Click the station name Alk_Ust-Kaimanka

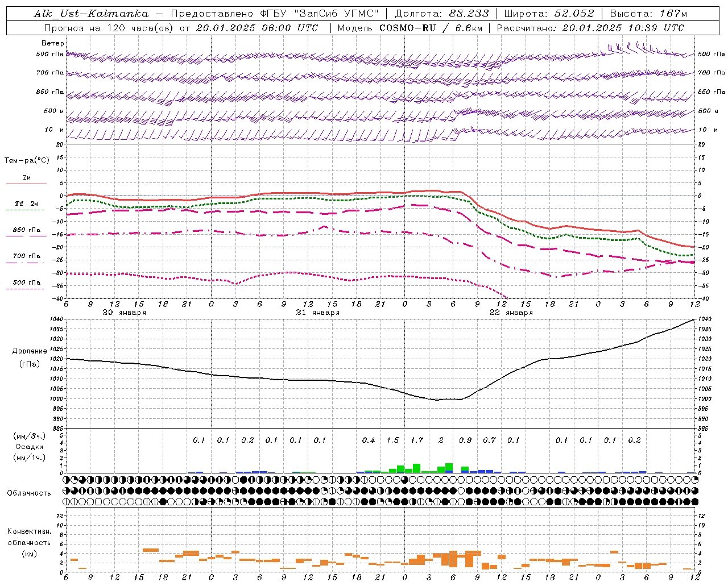(x=91, y=14)
